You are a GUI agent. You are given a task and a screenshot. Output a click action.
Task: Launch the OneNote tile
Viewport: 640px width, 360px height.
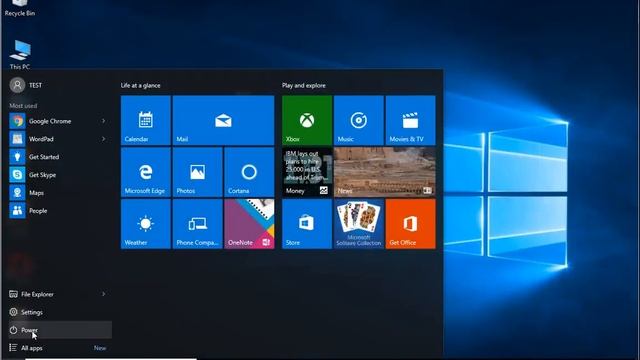click(x=249, y=224)
